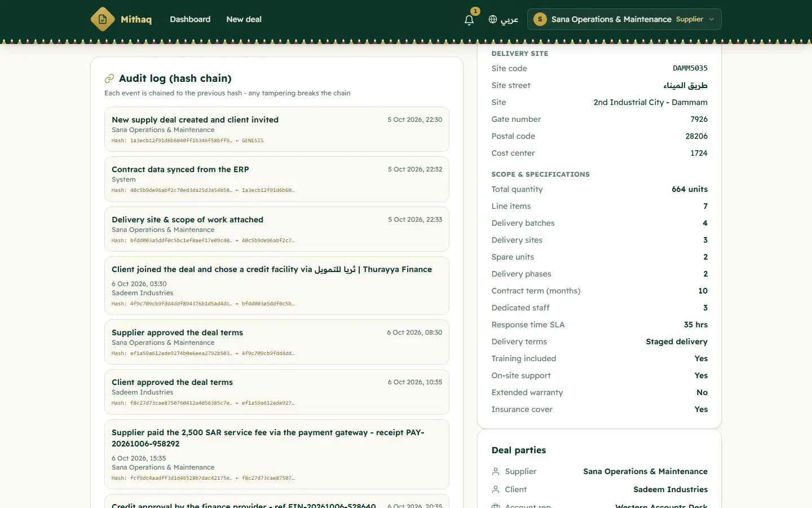Click the Supplier person icon in Deal parties
812x508 pixels.
tap(496, 471)
